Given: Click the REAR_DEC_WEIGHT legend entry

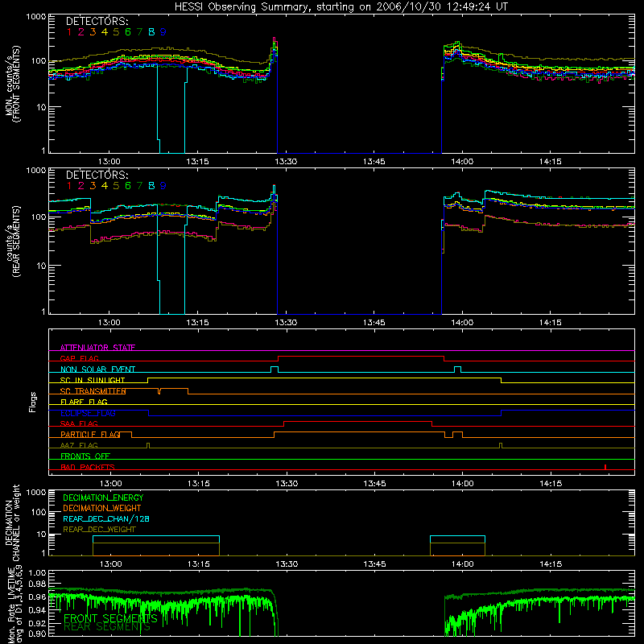Looking at the screenshot, I should (x=99, y=530).
